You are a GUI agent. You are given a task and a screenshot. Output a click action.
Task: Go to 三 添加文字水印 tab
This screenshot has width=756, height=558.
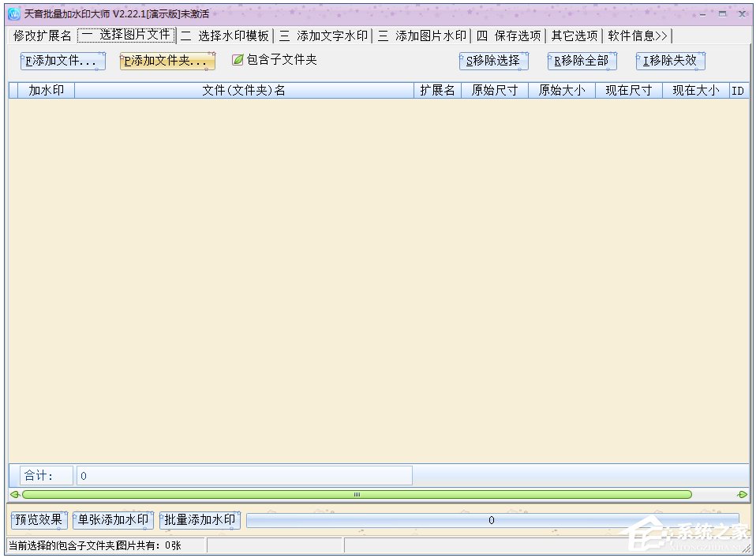[x=324, y=36]
